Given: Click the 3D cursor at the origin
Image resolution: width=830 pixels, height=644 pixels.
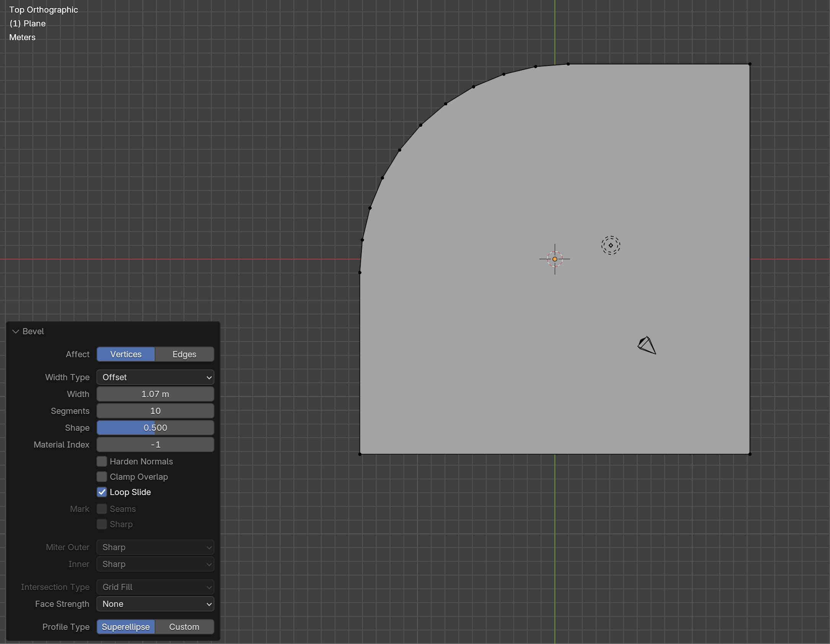Looking at the screenshot, I should [x=555, y=259].
